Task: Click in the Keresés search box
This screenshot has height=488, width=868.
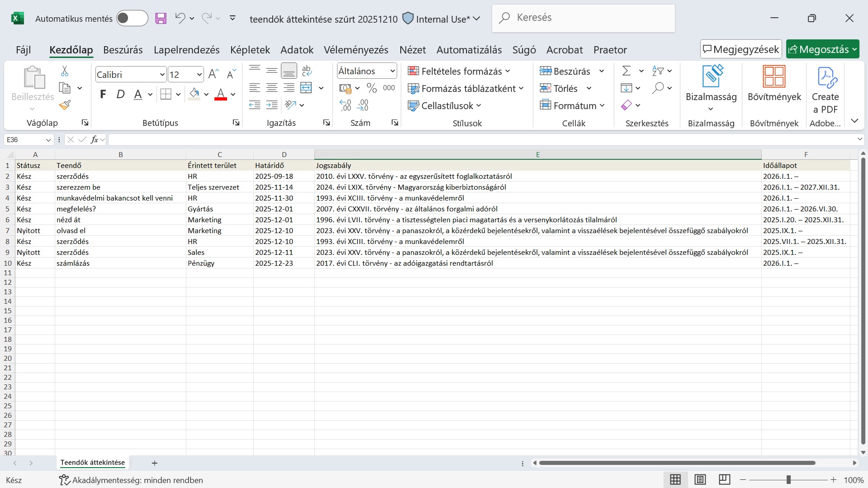Action: [583, 18]
